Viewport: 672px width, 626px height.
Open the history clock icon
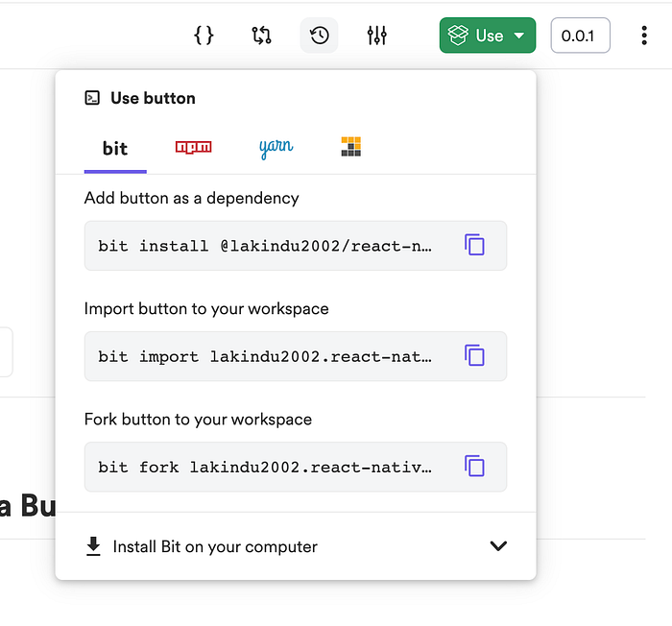[320, 36]
